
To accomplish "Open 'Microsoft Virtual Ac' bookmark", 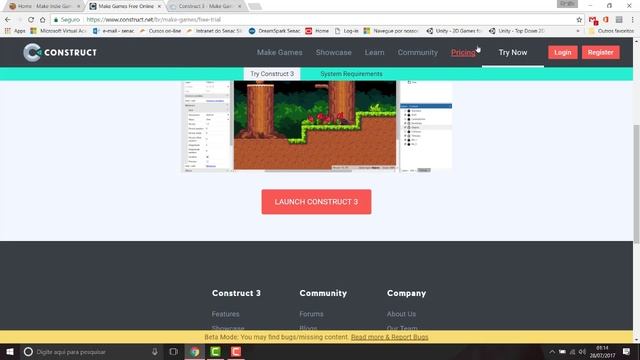I will click(x=59, y=31).
